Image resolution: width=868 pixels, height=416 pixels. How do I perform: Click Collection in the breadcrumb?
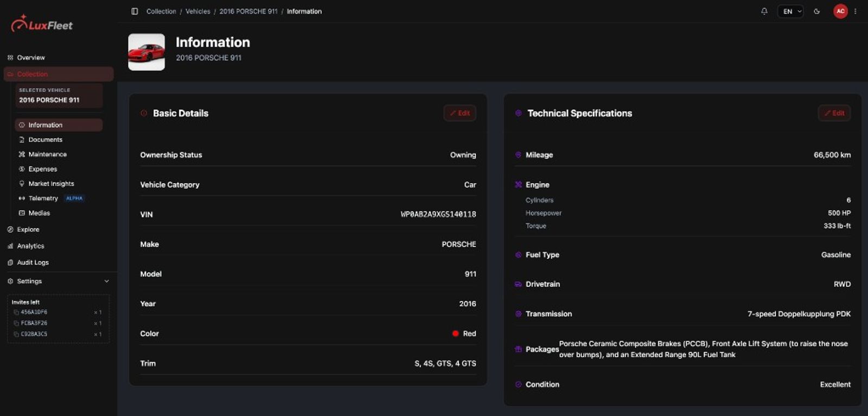[161, 11]
